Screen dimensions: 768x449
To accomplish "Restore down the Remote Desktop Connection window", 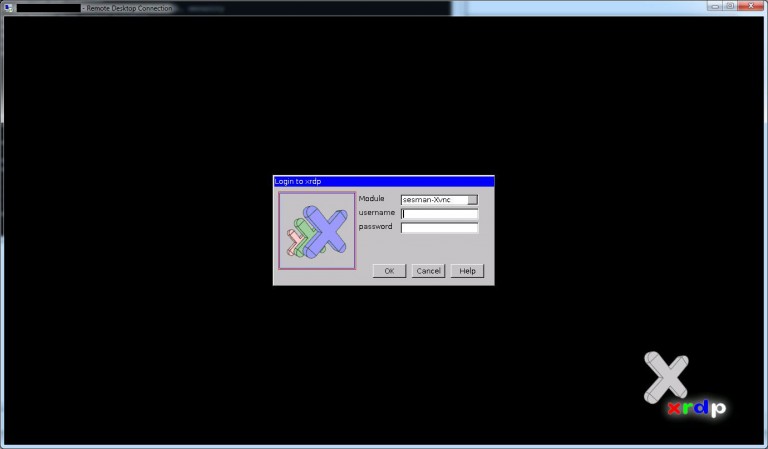I will click(x=730, y=6).
